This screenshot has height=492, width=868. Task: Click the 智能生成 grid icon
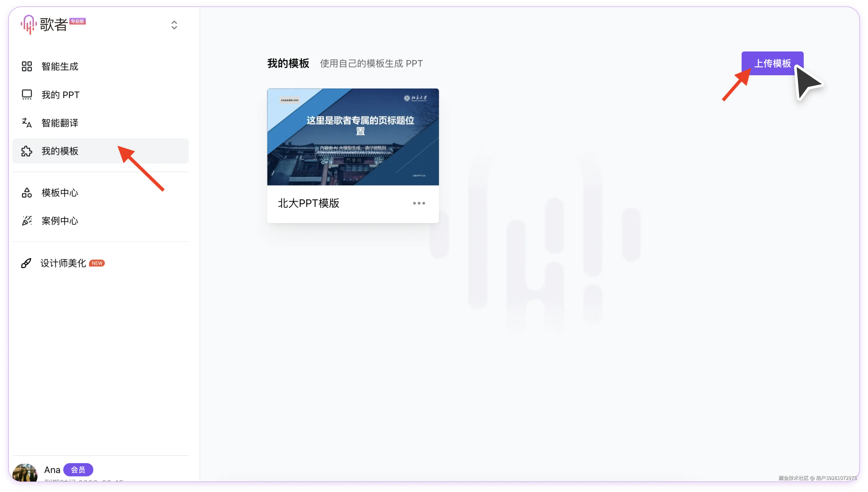pyautogui.click(x=27, y=66)
